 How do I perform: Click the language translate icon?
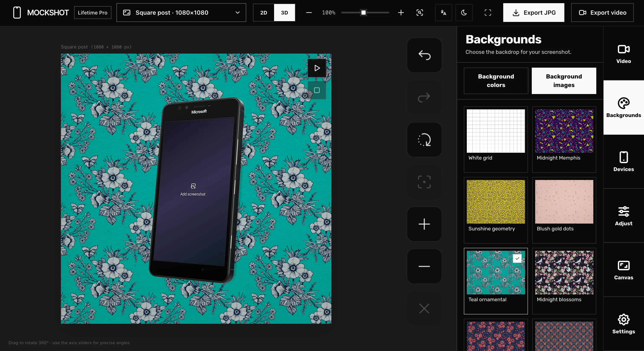point(444,13)
